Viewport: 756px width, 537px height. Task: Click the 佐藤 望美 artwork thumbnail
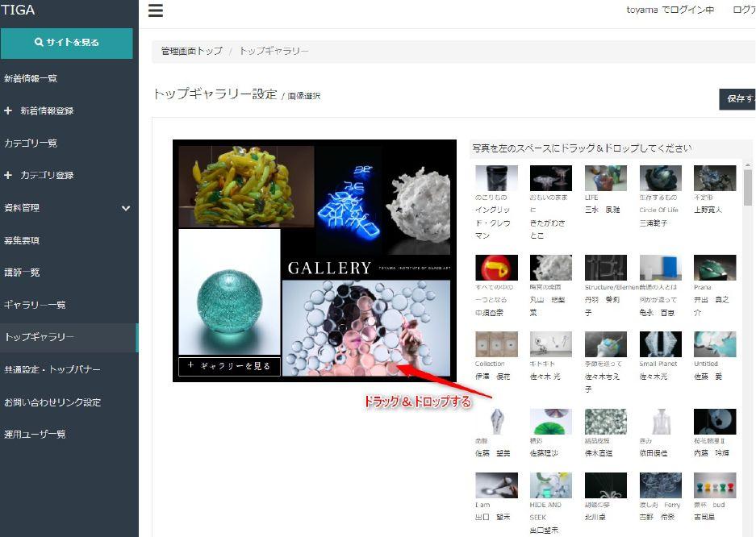496,422
